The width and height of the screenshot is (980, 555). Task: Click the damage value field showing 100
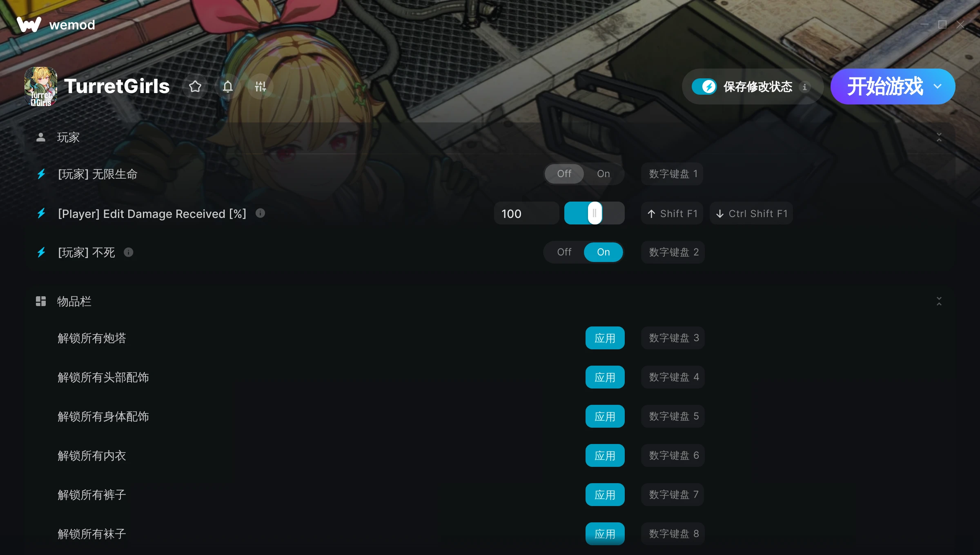tap(526, 213)
